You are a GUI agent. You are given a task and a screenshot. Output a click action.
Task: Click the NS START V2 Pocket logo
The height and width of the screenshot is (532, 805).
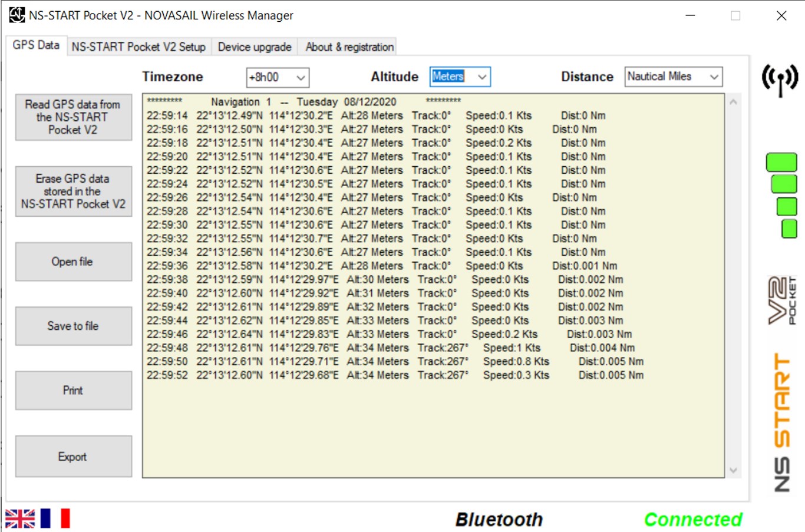point(783,384)
